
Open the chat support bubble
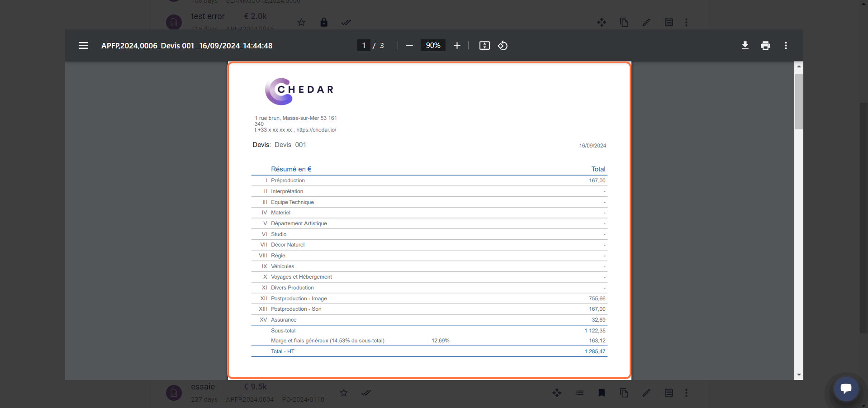pyautogui.click(x=846, y=388)
